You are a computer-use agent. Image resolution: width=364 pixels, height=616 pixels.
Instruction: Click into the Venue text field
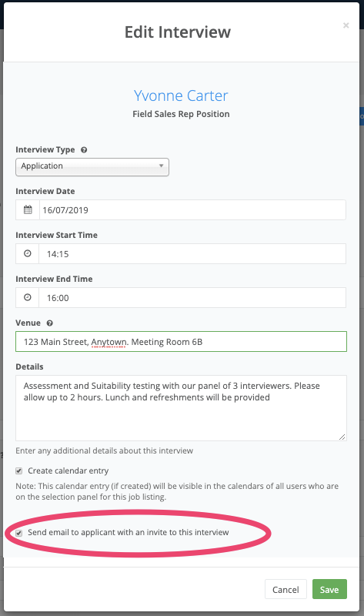point(181,342)
